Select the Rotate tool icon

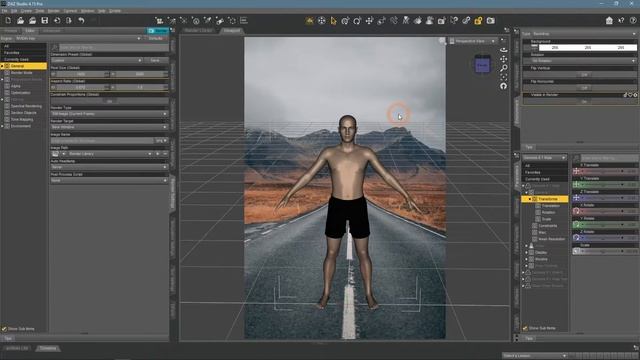(x=357, y=20)
